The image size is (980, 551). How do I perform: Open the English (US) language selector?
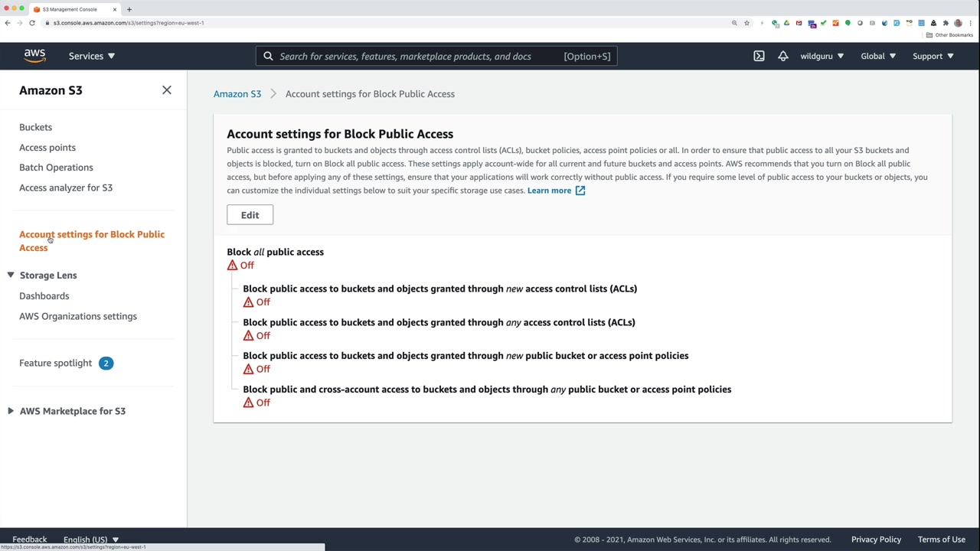click(90, 540)
